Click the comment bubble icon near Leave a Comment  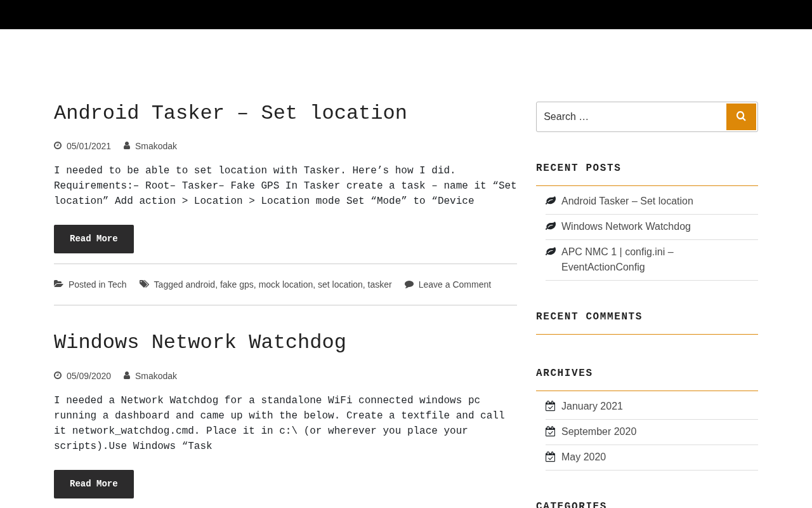point(409,284)
